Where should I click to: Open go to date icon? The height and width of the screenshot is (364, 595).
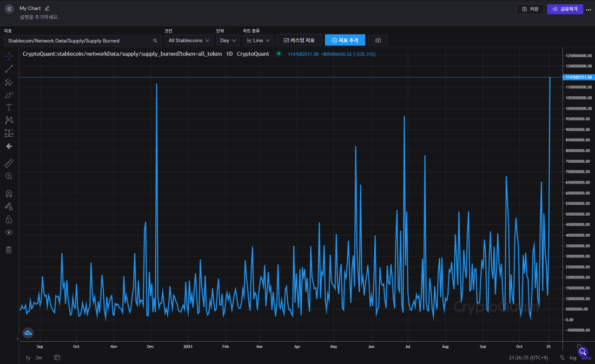[x=57, y=357]
